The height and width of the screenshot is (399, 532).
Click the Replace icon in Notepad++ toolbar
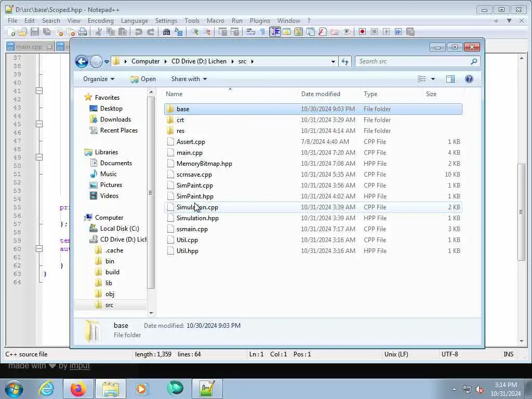(179, 32)
